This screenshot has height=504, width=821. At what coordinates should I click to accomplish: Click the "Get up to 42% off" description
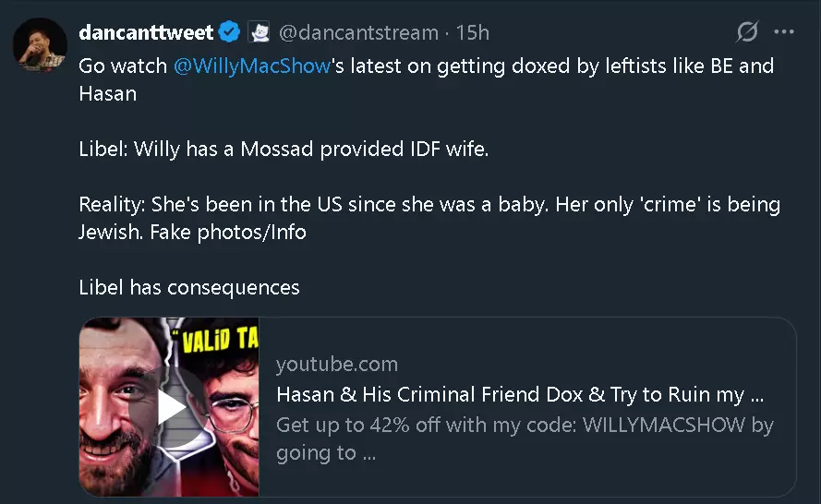[525, 438]
